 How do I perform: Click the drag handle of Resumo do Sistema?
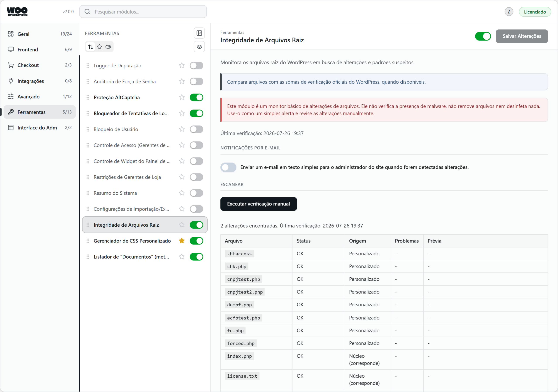point(88,193)
